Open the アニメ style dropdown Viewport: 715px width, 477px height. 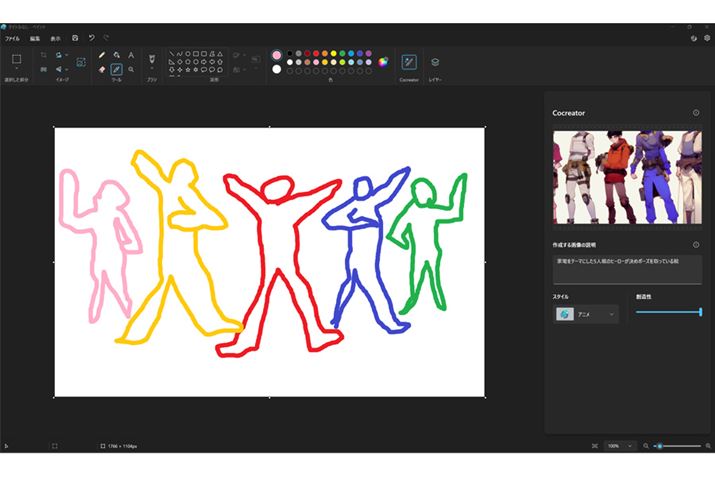pos(586,314)
